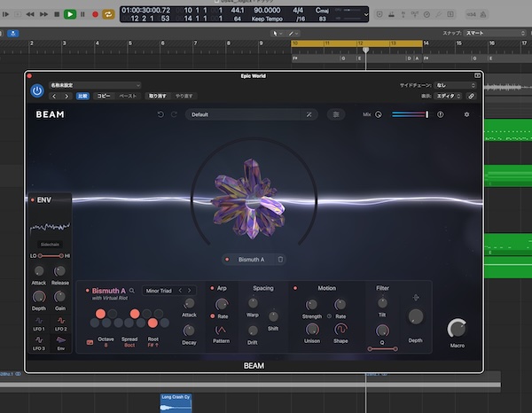Click the keyboard view icon beside Octave
The height and width of the screenshot is (413, 532).
click(x=90, y=342)
